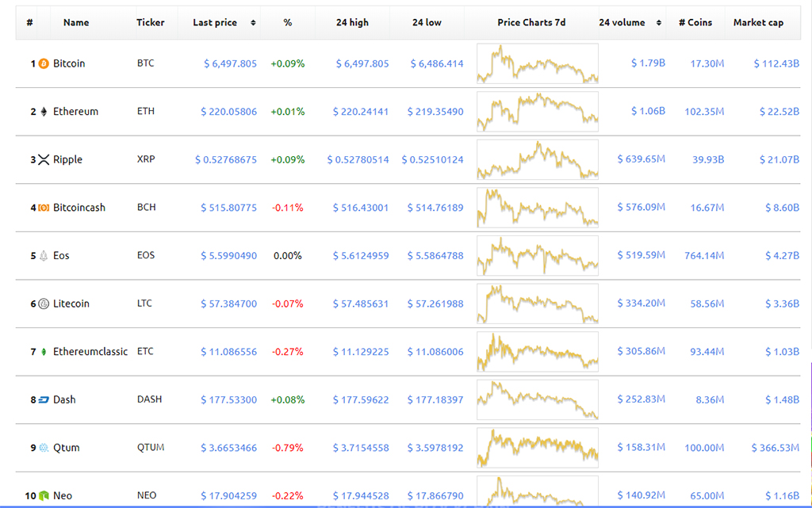Click Ripple 24 volume $ 639.65M
The width and height of the screenshot is (812, 508).
pyautogui.click(x=641, y=159)
